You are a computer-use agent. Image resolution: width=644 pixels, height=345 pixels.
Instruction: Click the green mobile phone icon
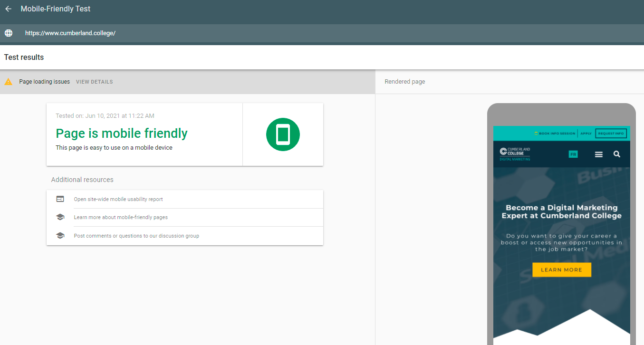(x=283, y=134)
